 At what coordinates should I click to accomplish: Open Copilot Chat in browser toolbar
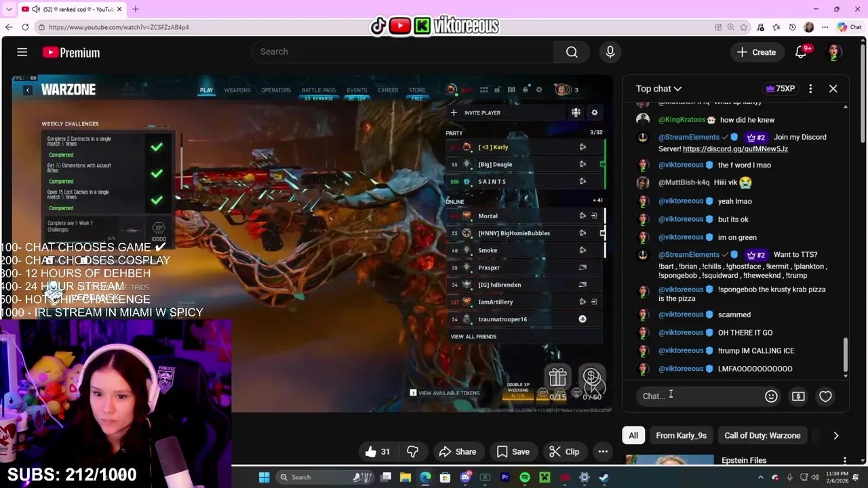tap(849, 27)
